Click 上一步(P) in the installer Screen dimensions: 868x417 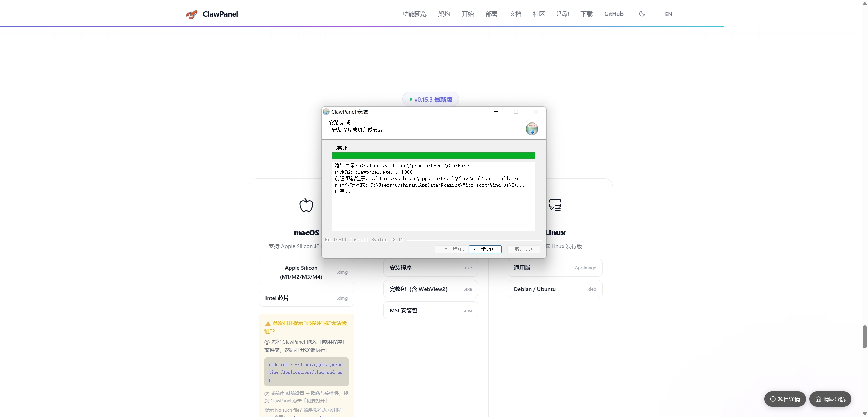point(451,249)
